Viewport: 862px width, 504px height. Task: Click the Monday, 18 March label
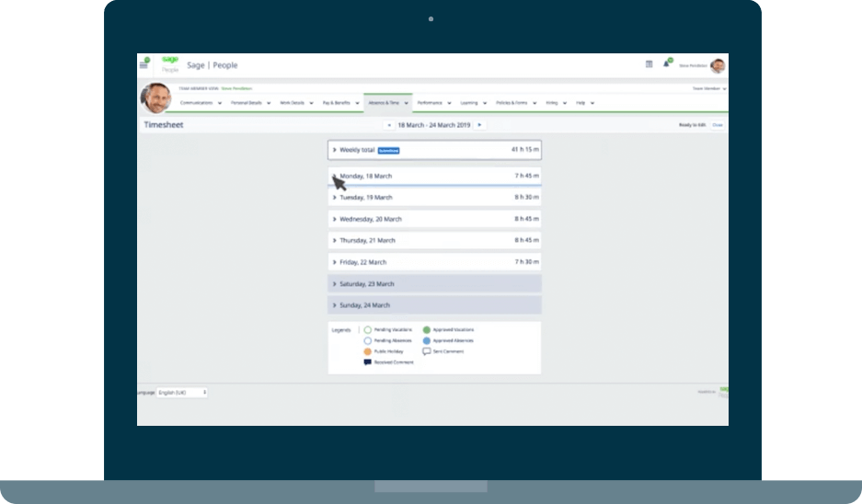click(x=365, y=177)
